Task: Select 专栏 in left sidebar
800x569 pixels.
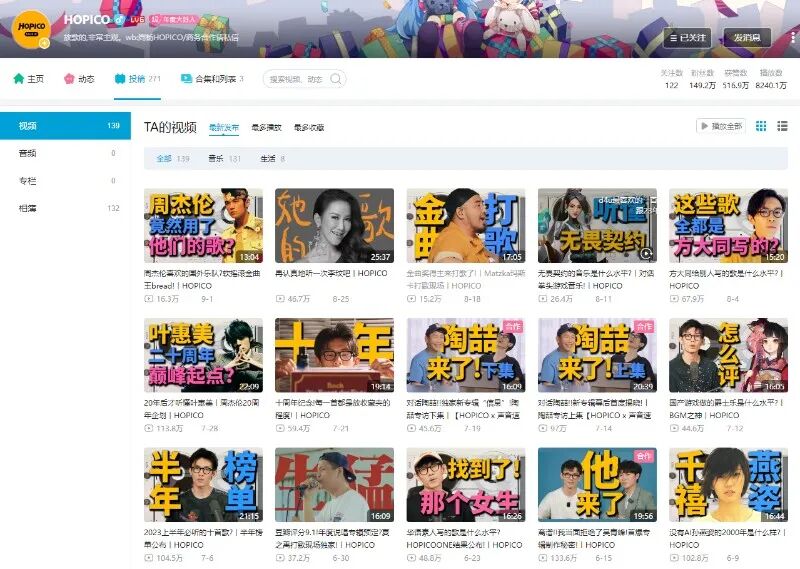Action: (65, 181)
